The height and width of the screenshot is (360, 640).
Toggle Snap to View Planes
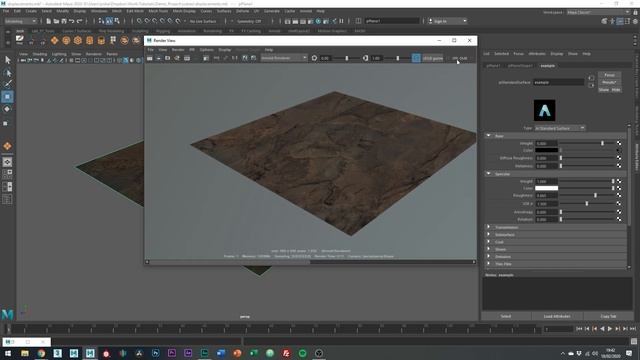[170, 21]
